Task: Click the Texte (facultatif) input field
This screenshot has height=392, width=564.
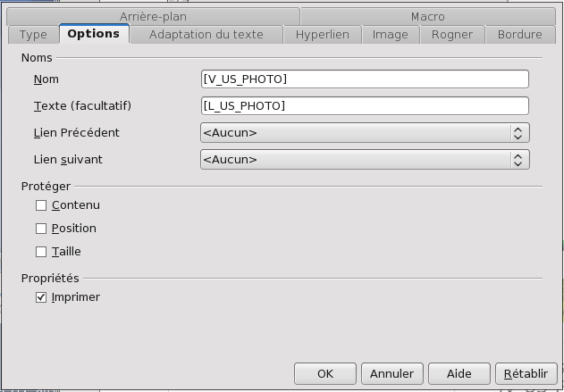Action: [x=365, y=106]
